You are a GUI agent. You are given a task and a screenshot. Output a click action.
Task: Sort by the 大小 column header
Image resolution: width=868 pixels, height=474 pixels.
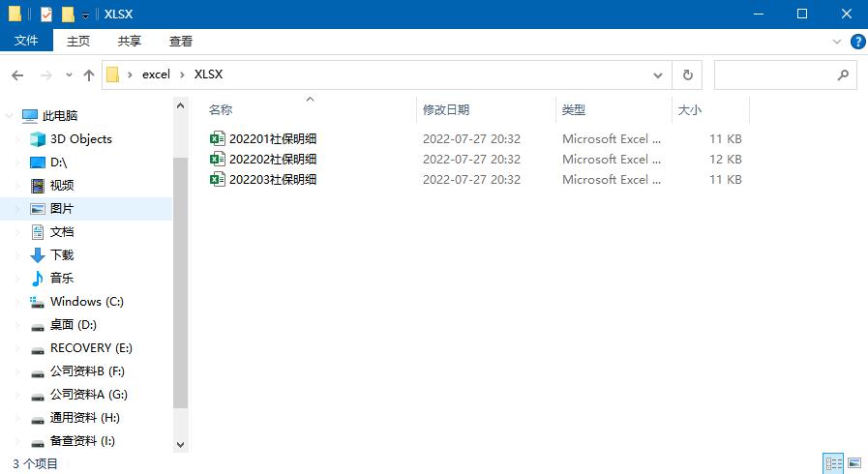click(690, 109)
